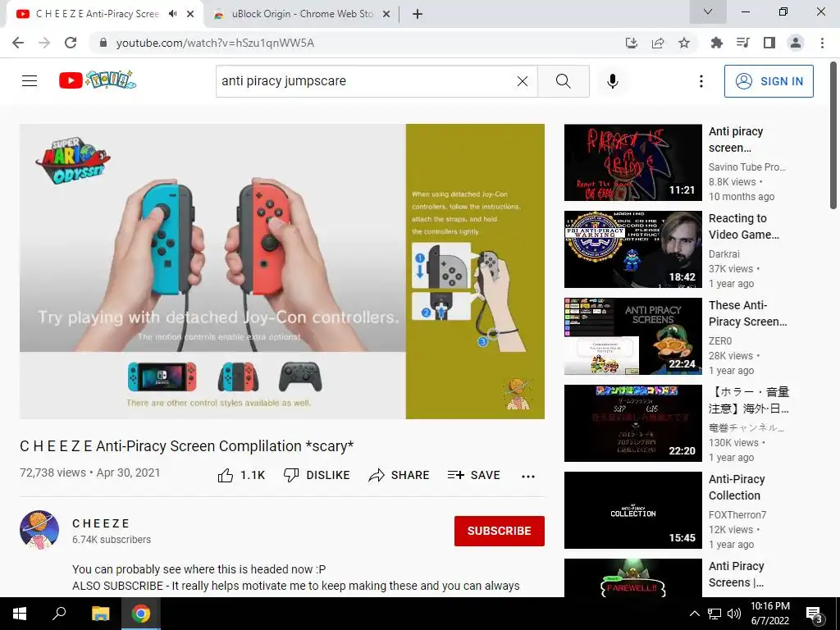Subscribe to the CHEEZE channel
The width and height of the screenshot is (840, 630).
[x=500, y=531]
